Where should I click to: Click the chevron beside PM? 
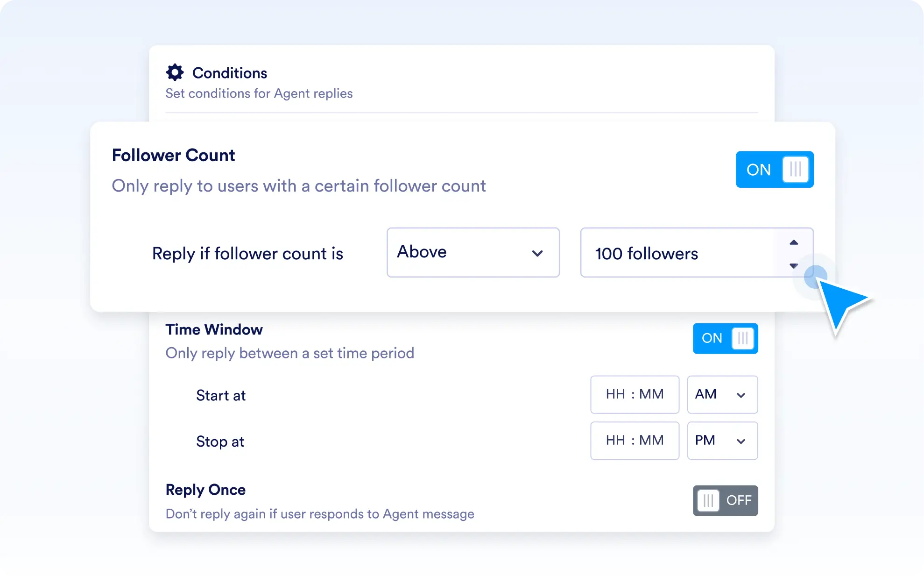point(741,442)
